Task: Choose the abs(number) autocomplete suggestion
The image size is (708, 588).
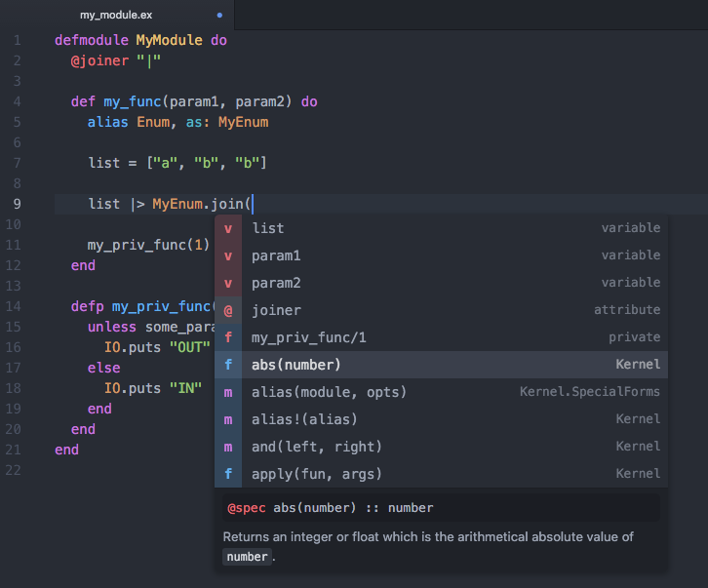Action: tap(296, 365)
